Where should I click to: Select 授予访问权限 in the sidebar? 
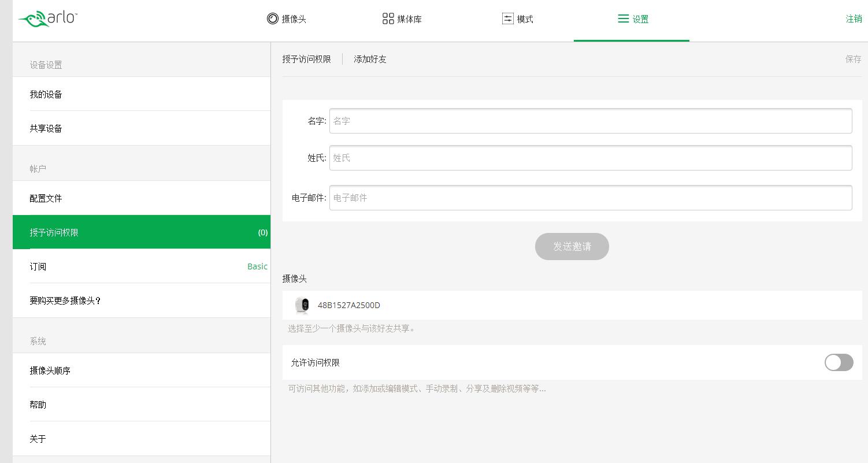pos(54,232)
